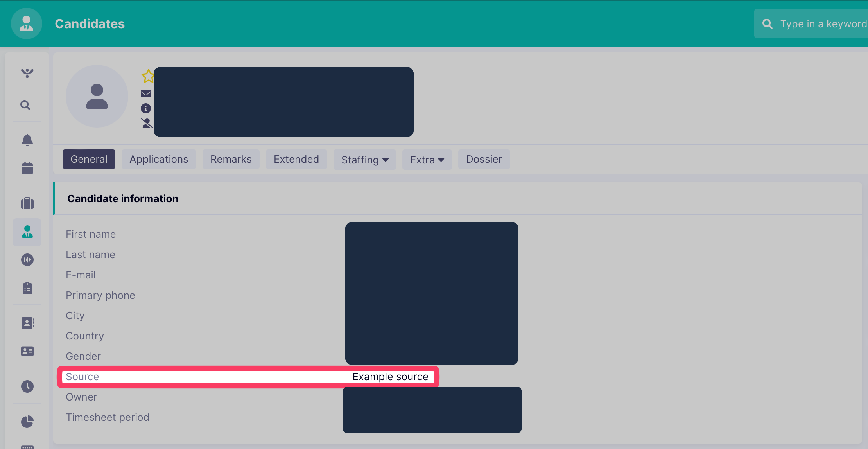Screen dimensions: 868x449
Task: Switch to the Applications tab
Action: tap(159, 159)
